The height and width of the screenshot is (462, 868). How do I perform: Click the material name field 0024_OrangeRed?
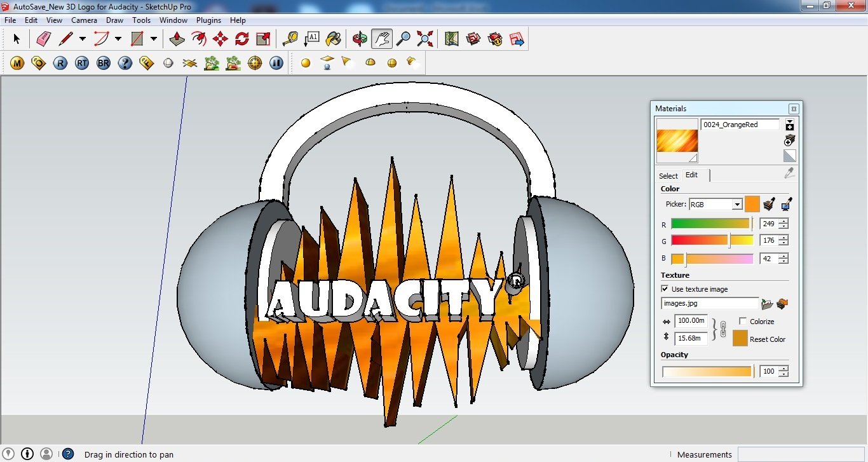pos(740,125)
